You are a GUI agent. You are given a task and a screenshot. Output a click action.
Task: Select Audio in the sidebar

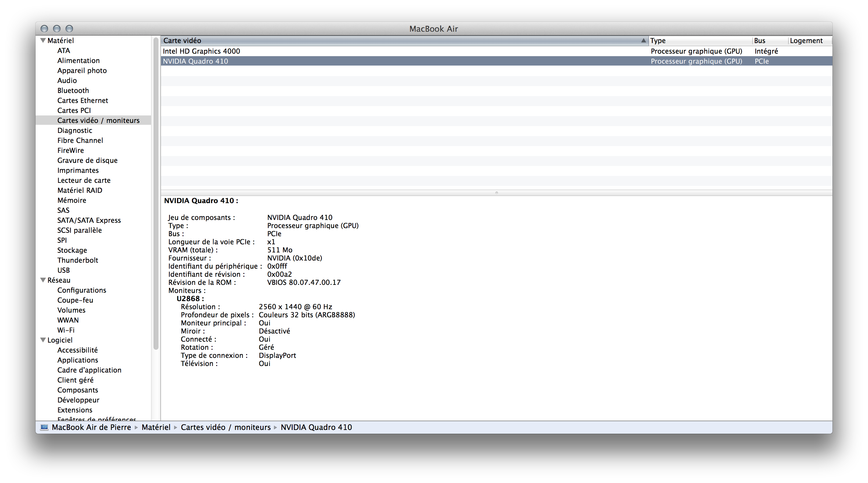(67, 80)
